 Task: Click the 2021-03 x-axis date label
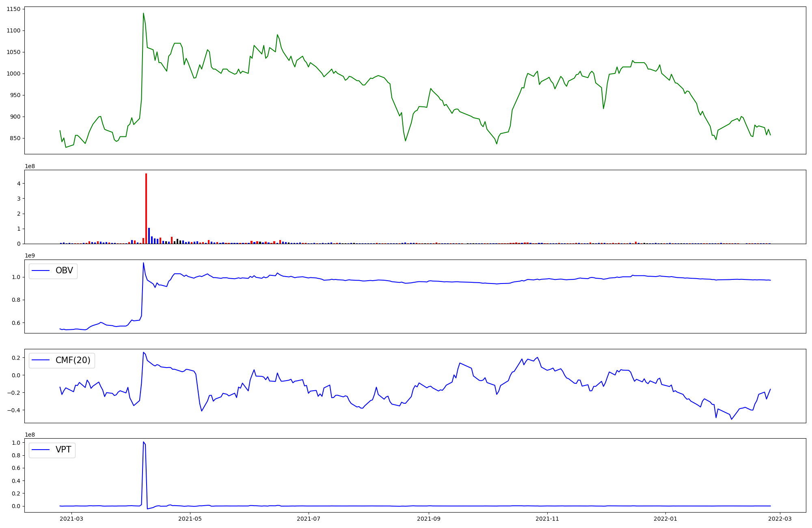pos(71,519)
